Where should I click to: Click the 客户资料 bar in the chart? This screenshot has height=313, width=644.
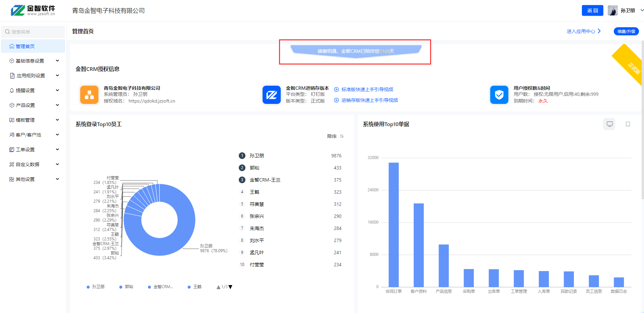pos(419,245)
